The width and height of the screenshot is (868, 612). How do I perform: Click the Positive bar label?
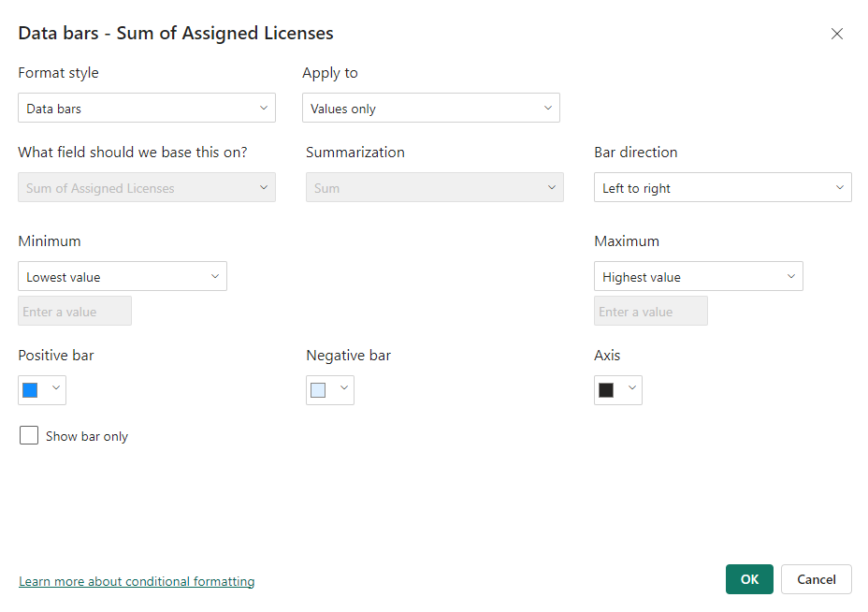point(56,355)
